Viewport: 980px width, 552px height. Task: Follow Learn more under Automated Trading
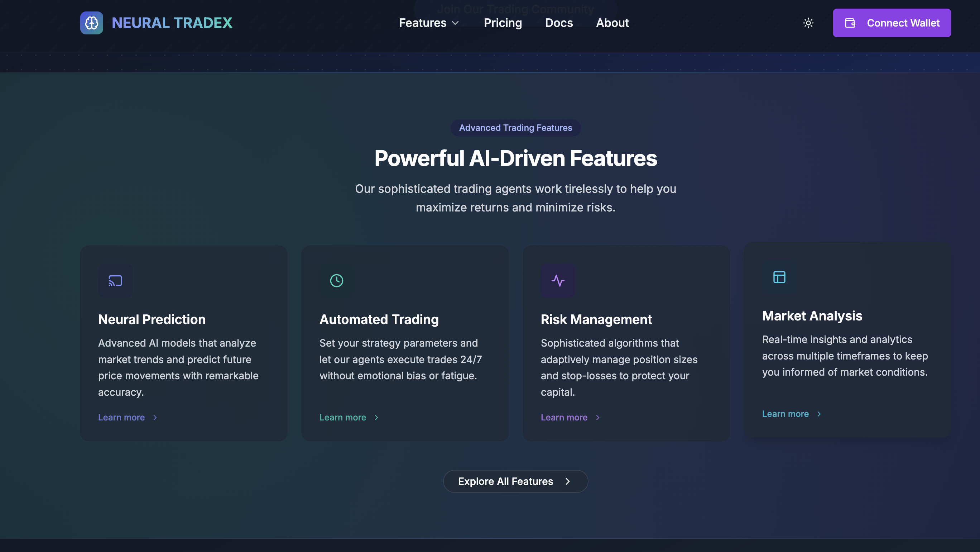pos(342,417)
